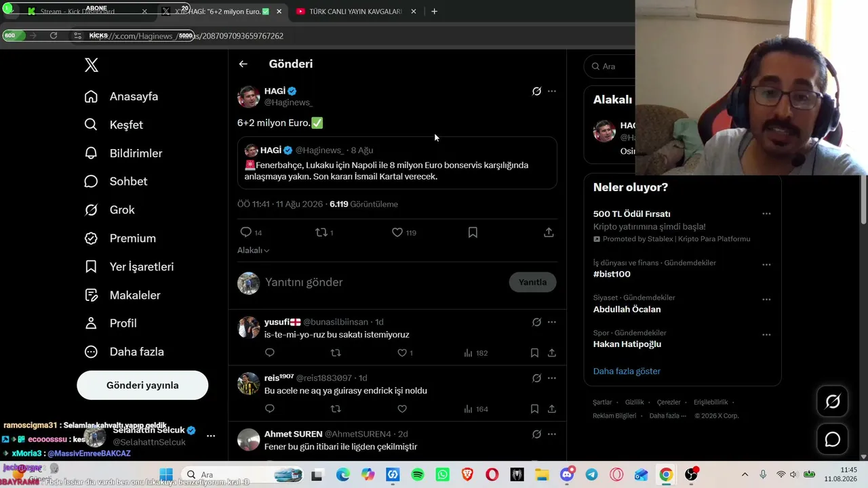Viewport: 868px width, 488px height.
Task: Like the main post with 119 likes
Action: 403,232
